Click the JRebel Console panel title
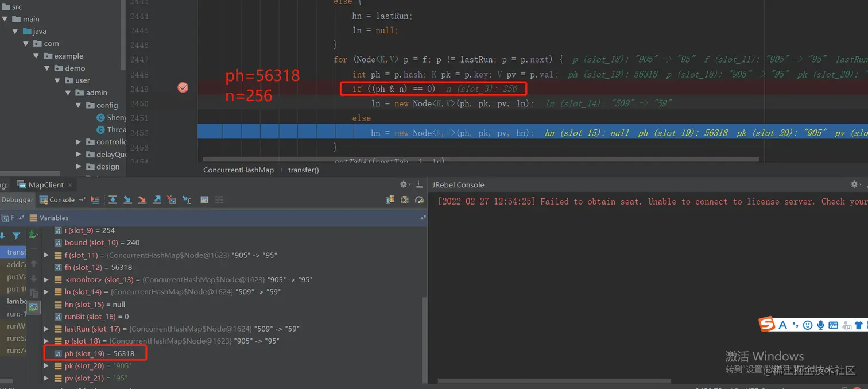Image resolution: width=868 pixels, height=389 pixels. [458, 185]
